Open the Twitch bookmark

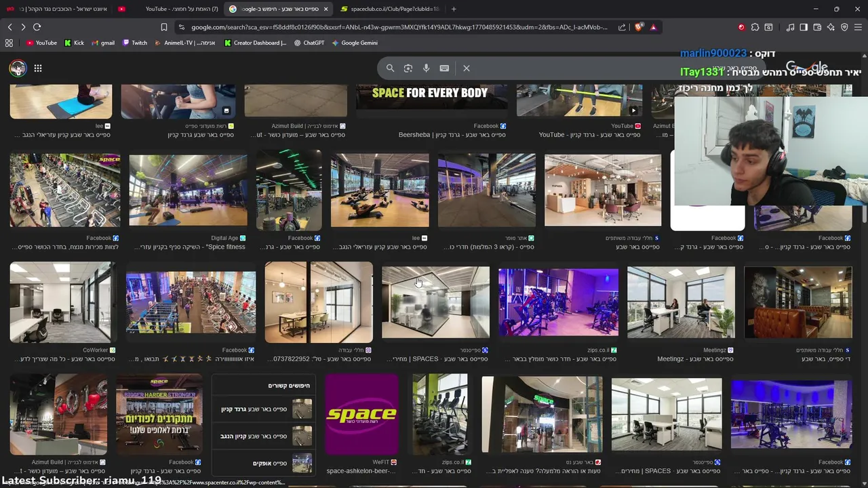134,43
